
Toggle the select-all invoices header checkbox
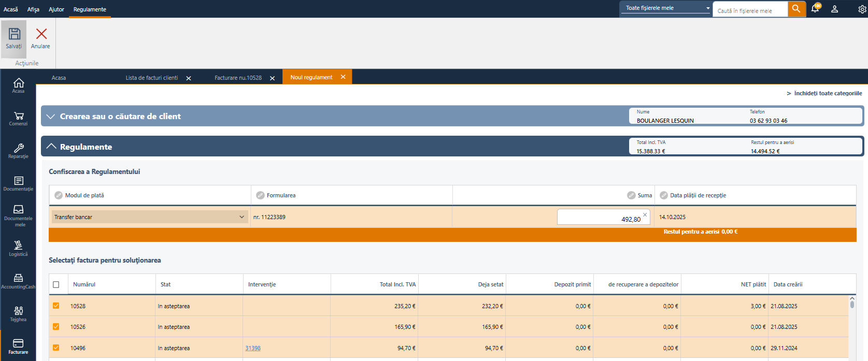pos(56,284)
